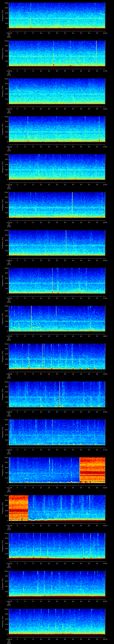Open the 4:44:00 to 45:00 spectrogram panel

coord(57,584)
